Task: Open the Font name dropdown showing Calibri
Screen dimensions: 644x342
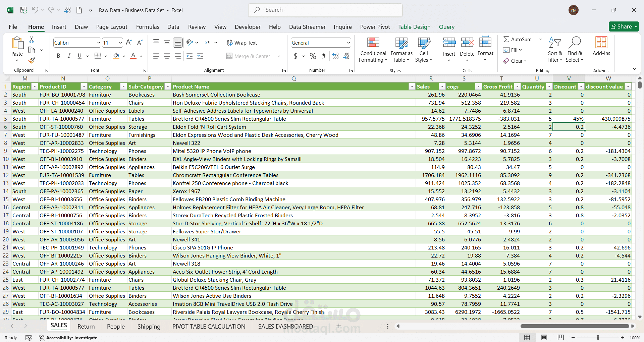Action: pos(99,43)
